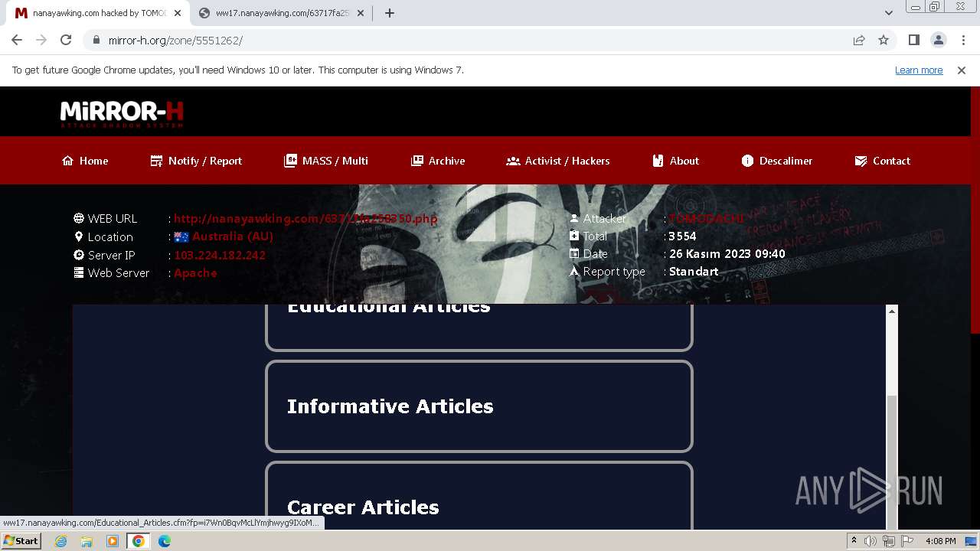The height and width of the screenshot is (551, 980).
Task: Click the embedded frame's vertical scrollbar thumb
Action: coord(891,462)
